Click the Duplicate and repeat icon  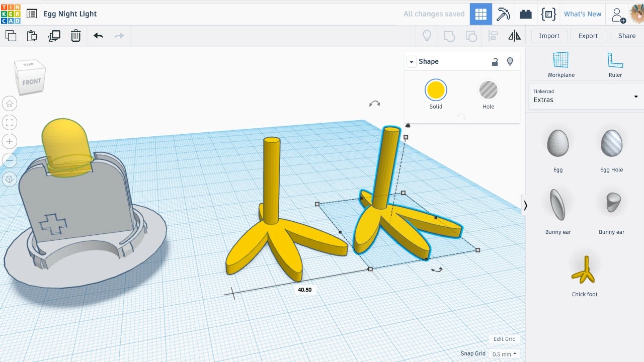[54, 36]
